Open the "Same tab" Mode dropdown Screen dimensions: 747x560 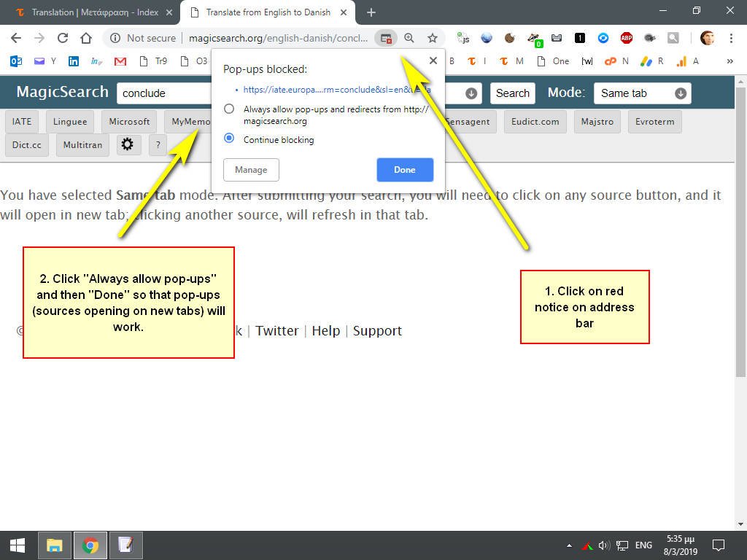pyautogui.click(x=640, y=93)
